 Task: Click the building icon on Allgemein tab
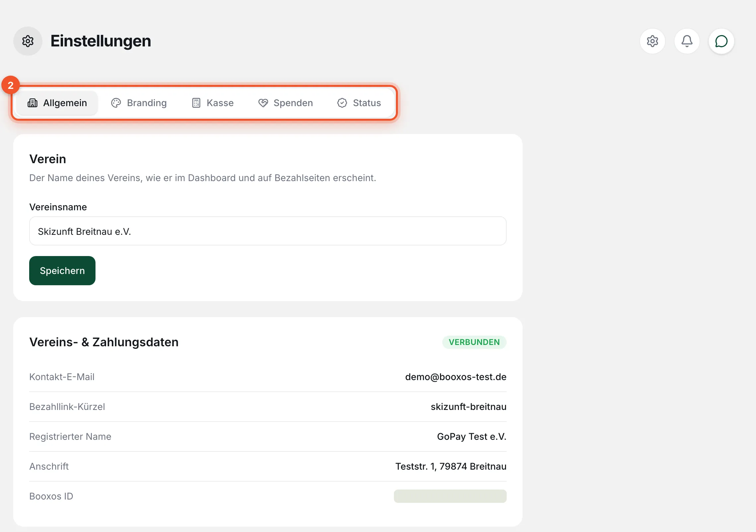coord(32,103)
